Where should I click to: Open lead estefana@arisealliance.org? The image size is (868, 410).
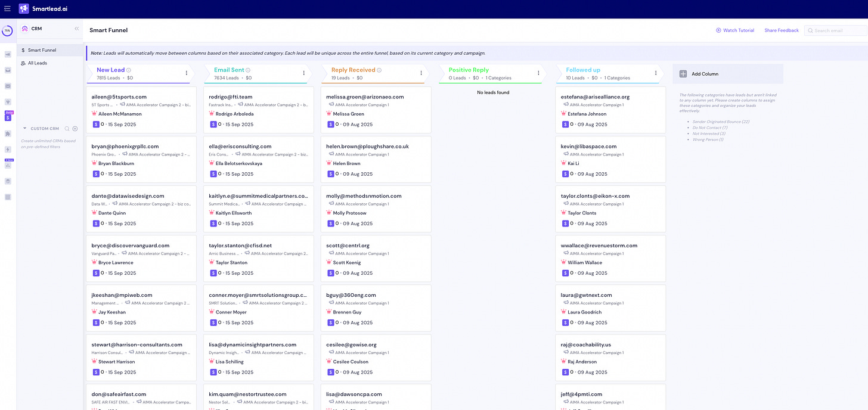tap(610, 110)
